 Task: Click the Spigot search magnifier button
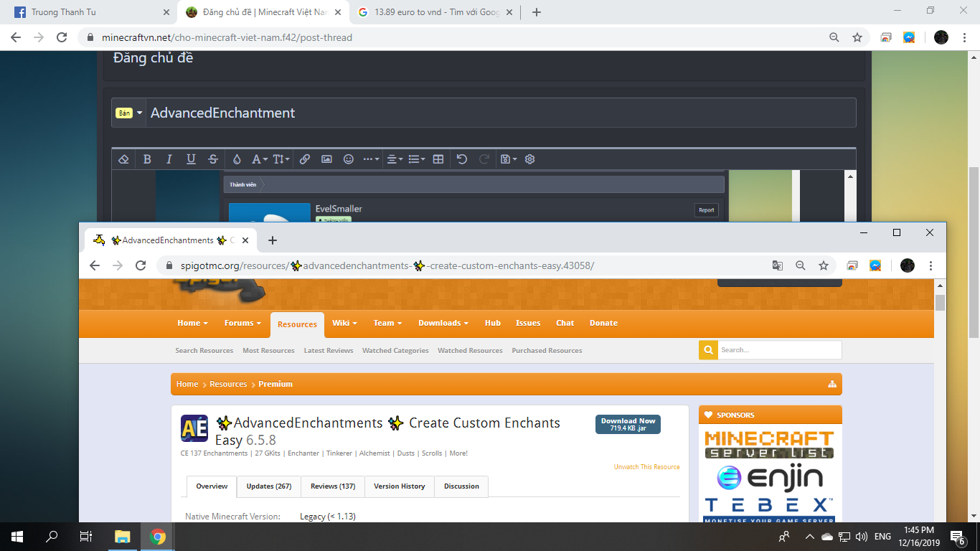708,350
